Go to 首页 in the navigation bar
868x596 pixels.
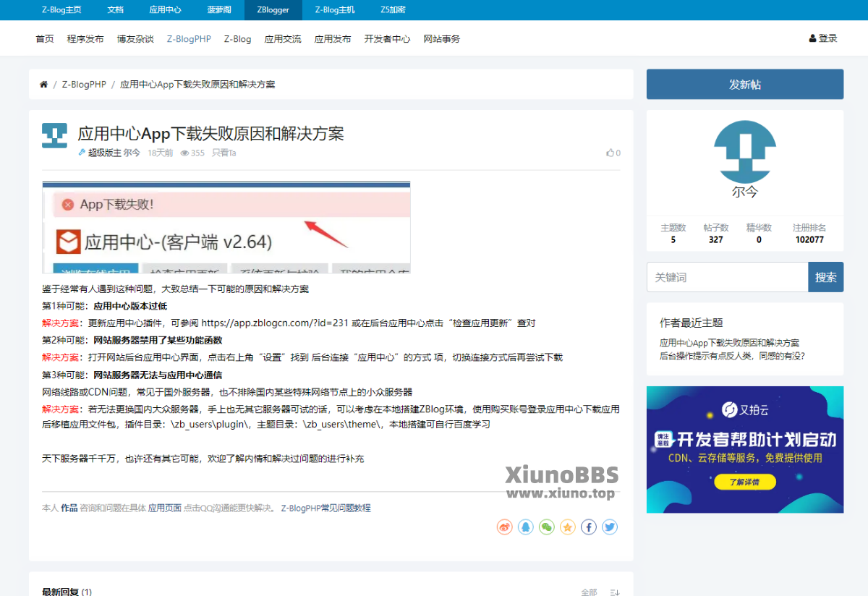45,38
